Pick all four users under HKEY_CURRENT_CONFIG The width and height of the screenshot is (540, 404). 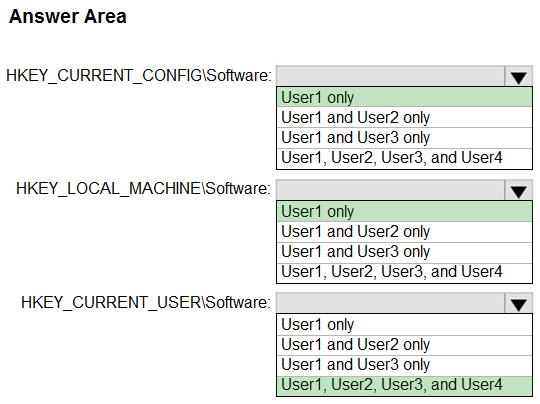pos(404,158)
